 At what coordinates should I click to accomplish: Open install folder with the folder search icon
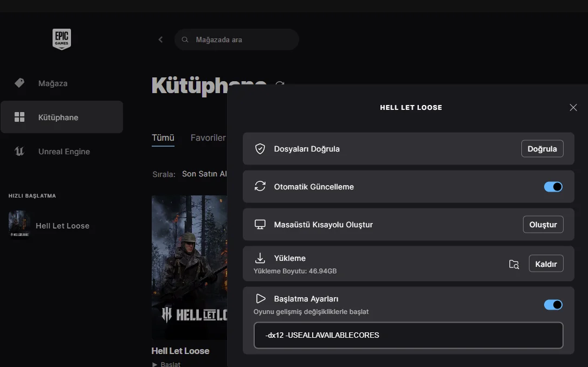(514, 264)
